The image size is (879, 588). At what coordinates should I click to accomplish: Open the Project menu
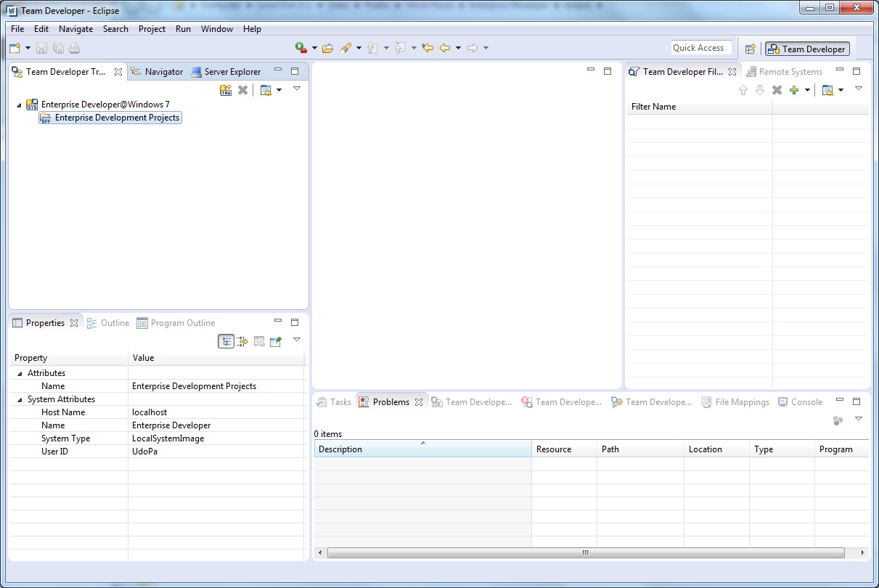tap(152, 29)
